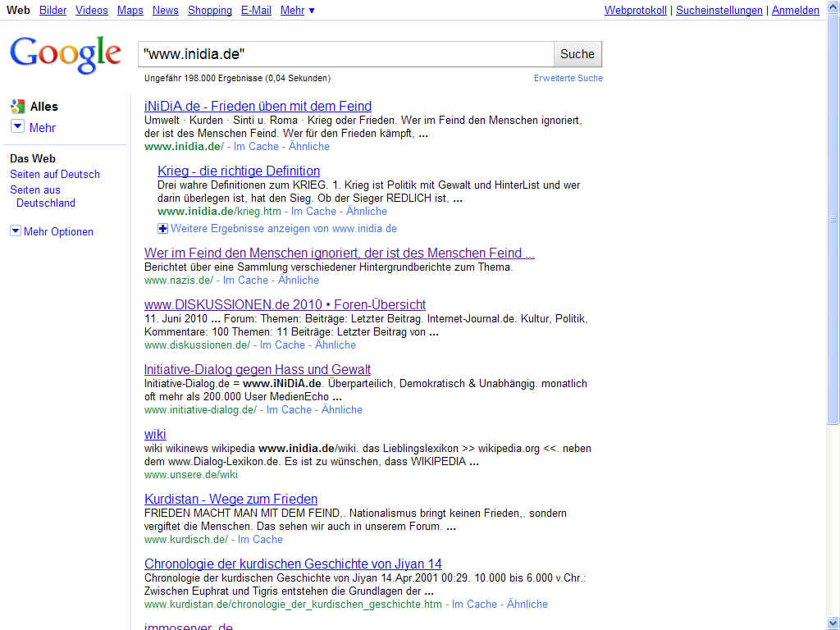
Task: Open result www.DISKUSSIONEN.de 2010 Foren-Übersicht
Action: tap(285, 305)
